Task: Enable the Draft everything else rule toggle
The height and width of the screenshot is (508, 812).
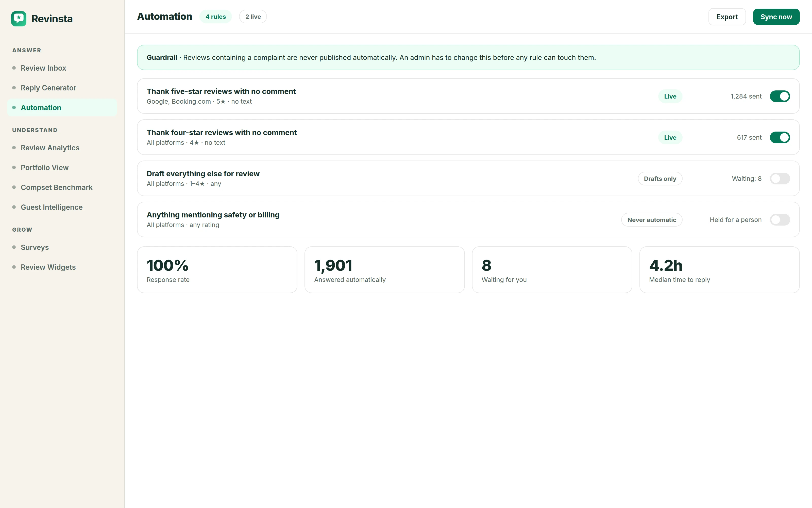Action: [780, 179]
